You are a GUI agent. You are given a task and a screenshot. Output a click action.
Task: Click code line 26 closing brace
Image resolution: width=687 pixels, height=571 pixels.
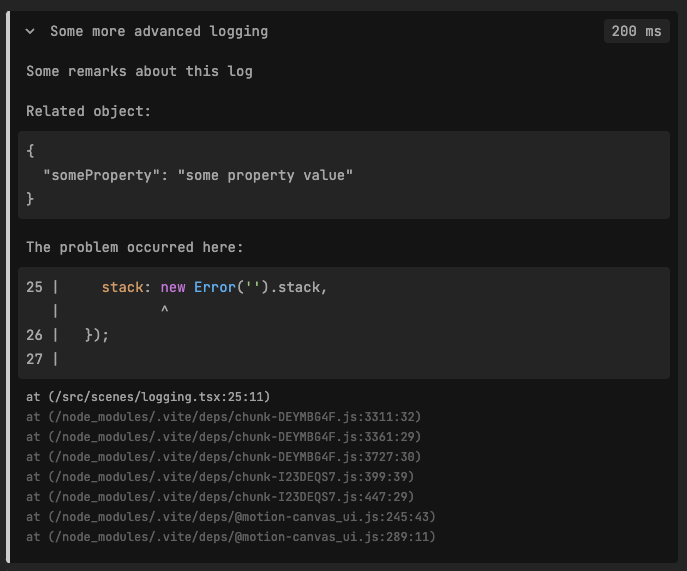pyautogui.click(x=97, y=335)
